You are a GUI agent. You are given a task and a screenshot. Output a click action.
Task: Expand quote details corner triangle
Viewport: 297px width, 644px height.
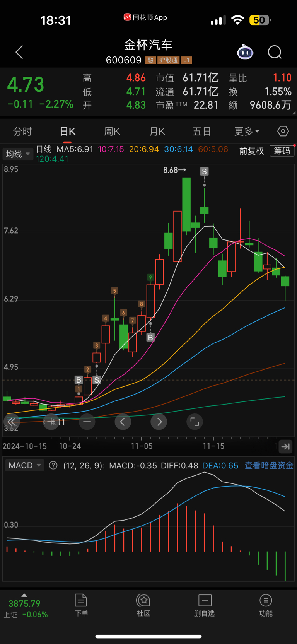294,113
